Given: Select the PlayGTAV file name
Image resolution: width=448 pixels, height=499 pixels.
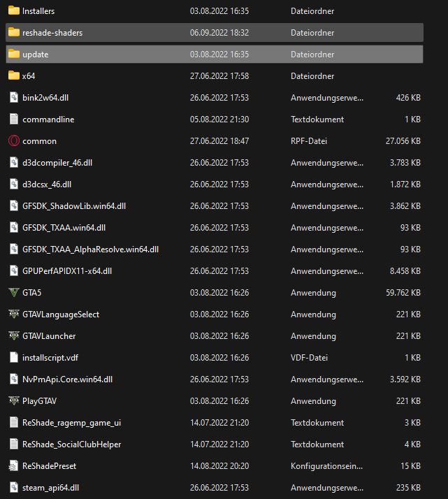Looking at the screenshot, I should click(39, 401).
